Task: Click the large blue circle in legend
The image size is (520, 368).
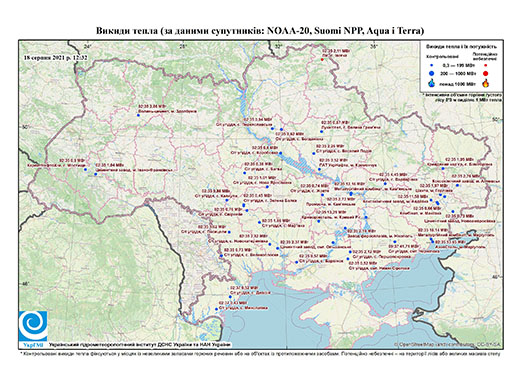Action: 431,73
